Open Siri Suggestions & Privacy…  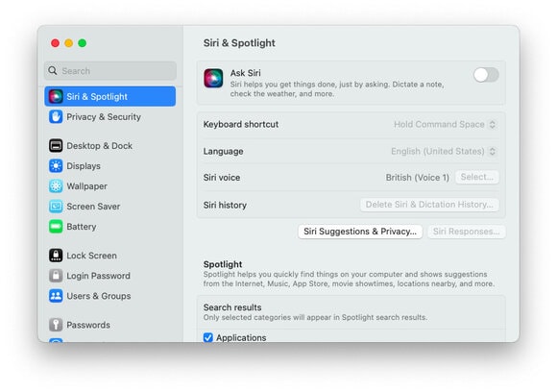[x=360, y=232]
